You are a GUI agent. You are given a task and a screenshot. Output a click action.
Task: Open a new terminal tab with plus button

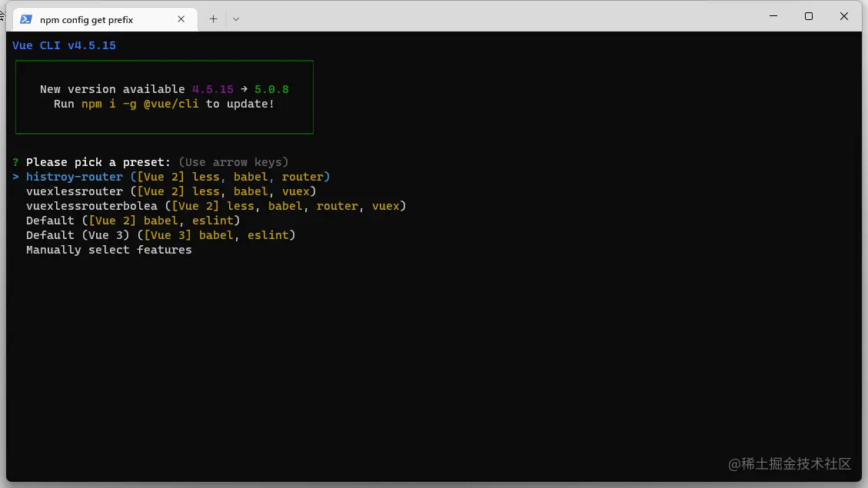pos(213,19)
